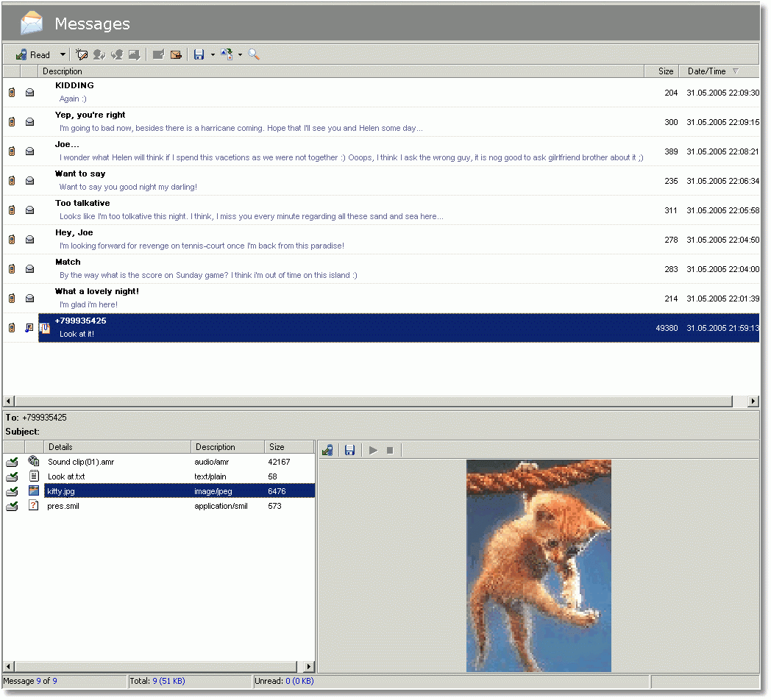Click the saved-status icon on Sound clip row
The width and height of the screenshot is (771, 700).
click(12, 462)
